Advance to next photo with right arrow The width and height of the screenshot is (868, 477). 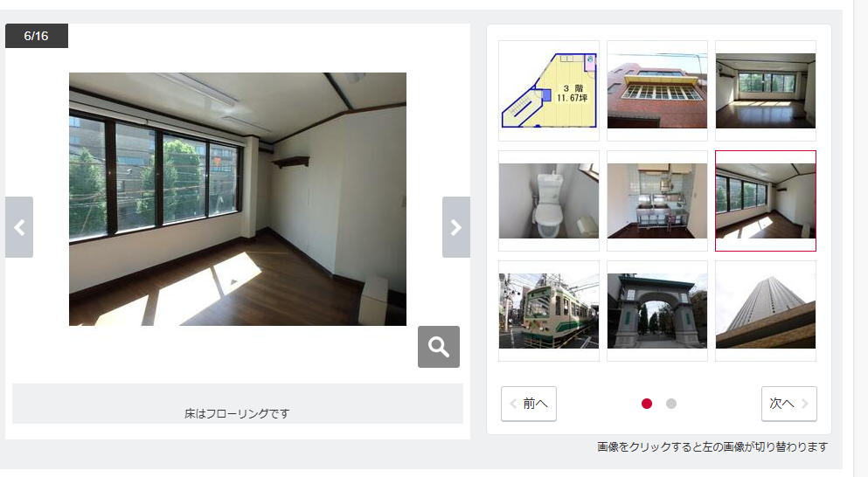point(456,227)
